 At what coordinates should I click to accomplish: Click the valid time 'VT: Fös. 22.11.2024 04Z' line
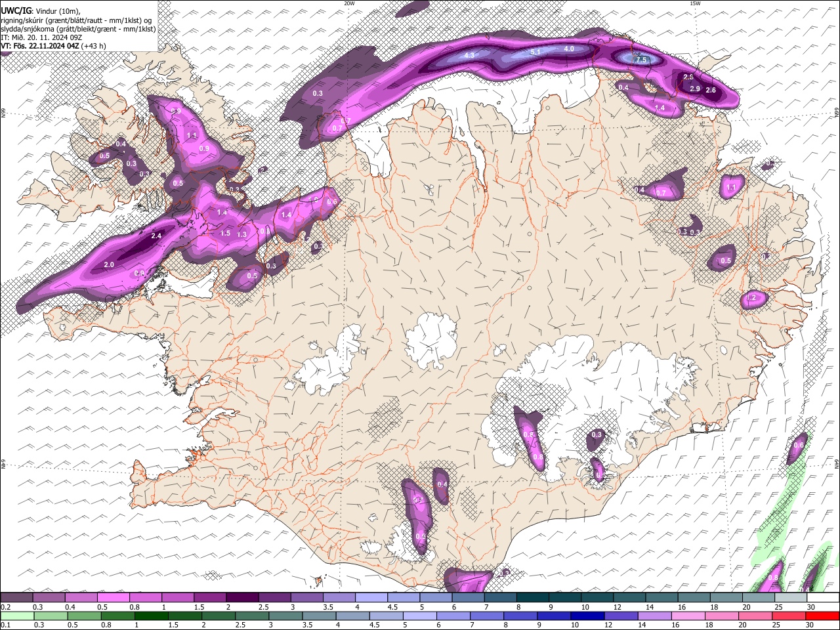pos(53,46)
